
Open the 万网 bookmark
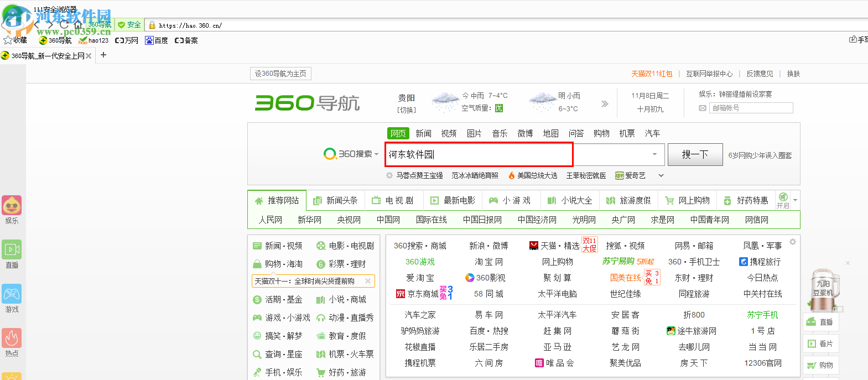point(127,40)
